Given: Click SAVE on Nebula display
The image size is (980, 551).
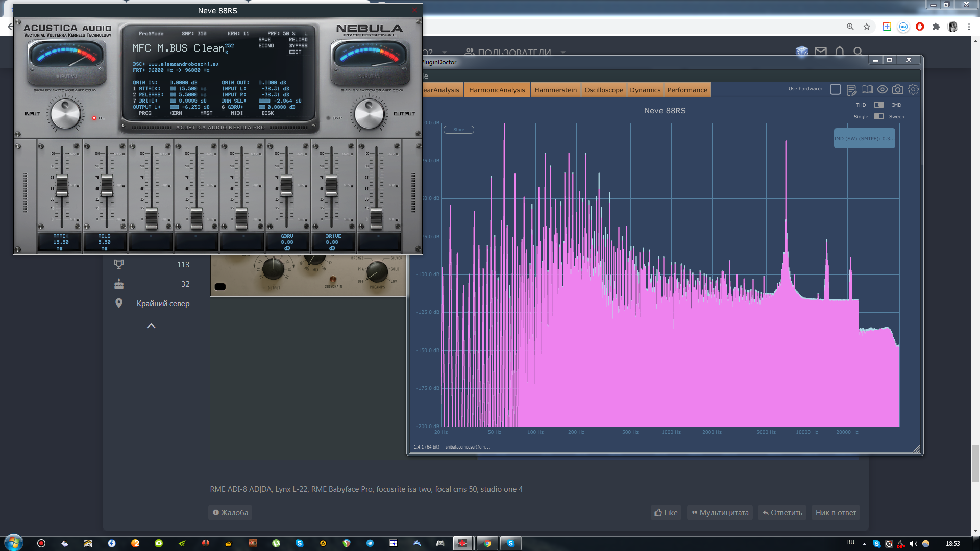Looking at the screenshot, I should (x=264, y=39).
